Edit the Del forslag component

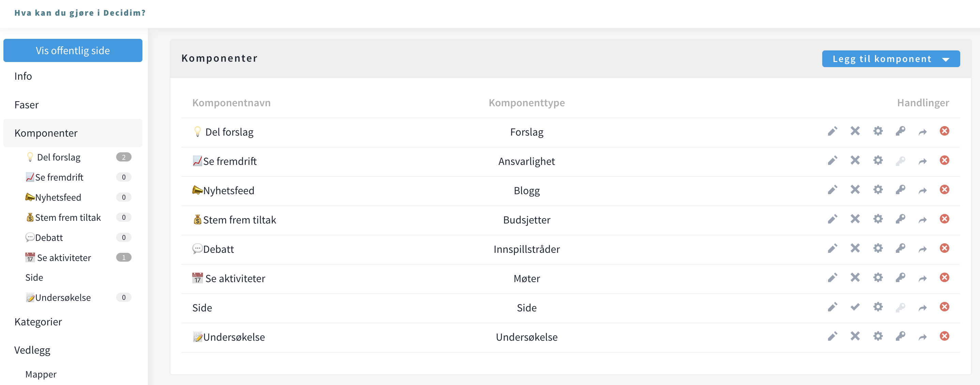(832, 131)
